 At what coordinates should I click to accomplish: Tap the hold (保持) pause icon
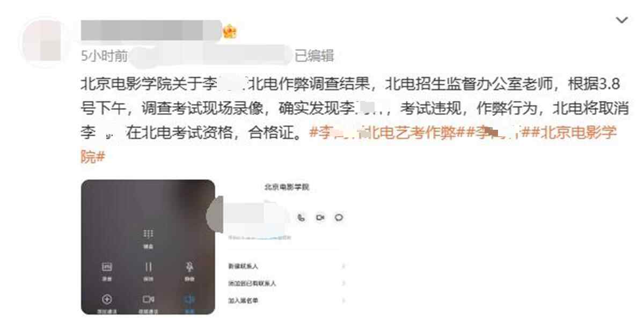point(148,267)
